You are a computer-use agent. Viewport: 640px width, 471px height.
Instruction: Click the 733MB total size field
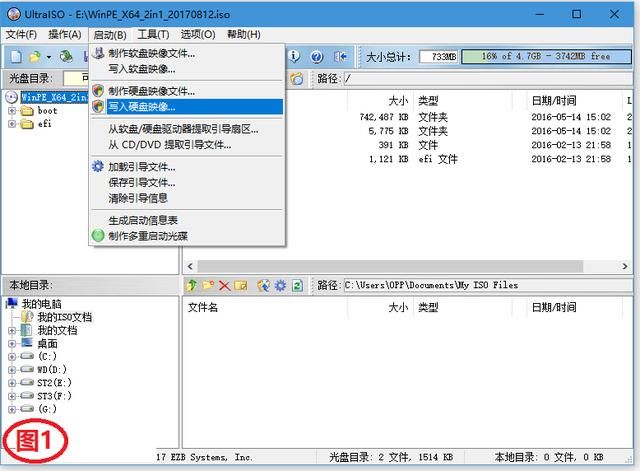[439, 56]
